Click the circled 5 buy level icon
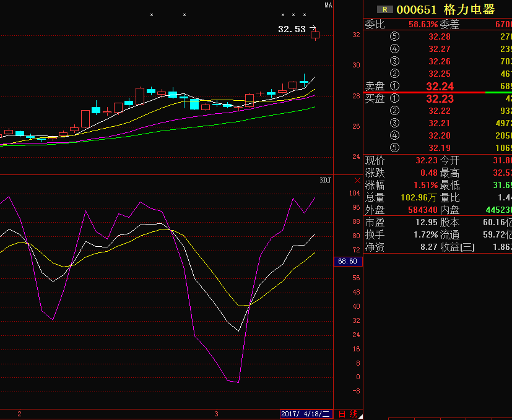 395,148
